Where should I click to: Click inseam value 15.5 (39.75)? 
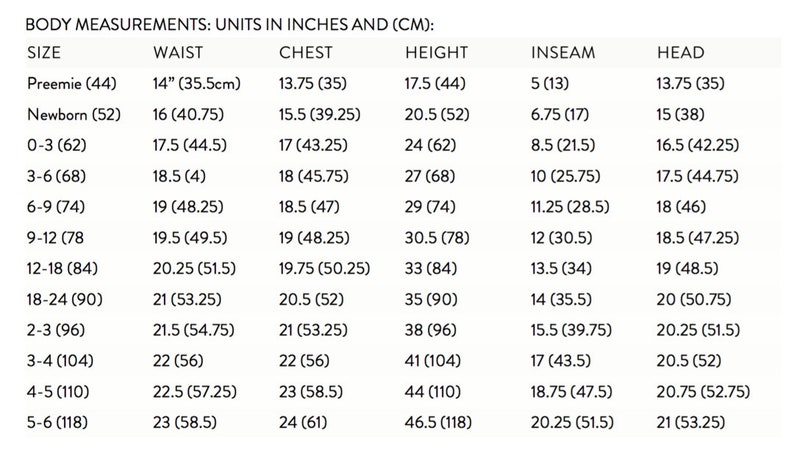click(x=571, y=330)
